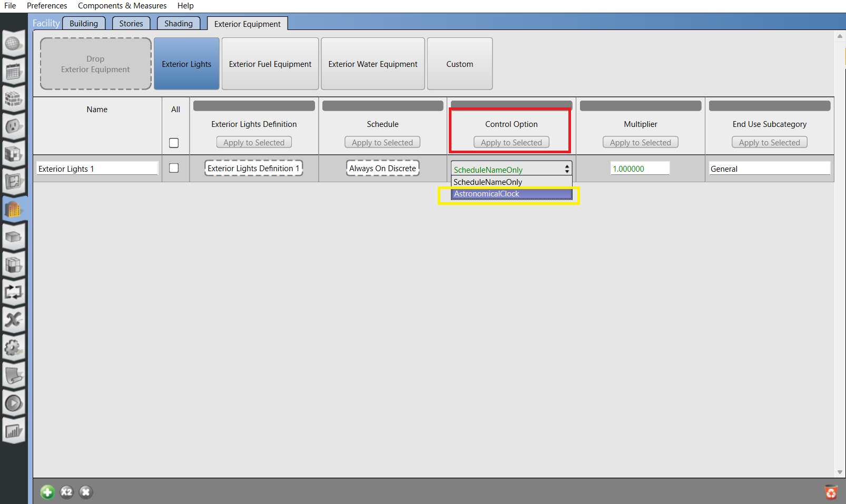Select the Exterior Fuel Equipment button
Viewport: 846px width, 504px height.
[x=270, y=64]
